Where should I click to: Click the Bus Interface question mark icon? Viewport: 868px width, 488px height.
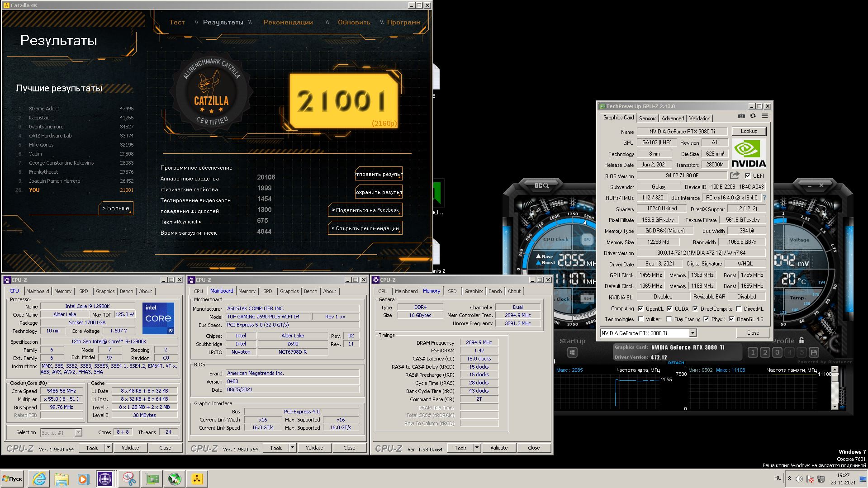pos(764,198)
